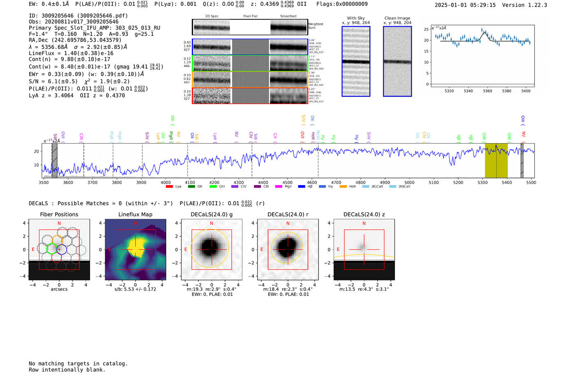Screen dimensions: 576x392
Task: Select the red-bordered 2D spectrum row
Action: click(250, 95)
